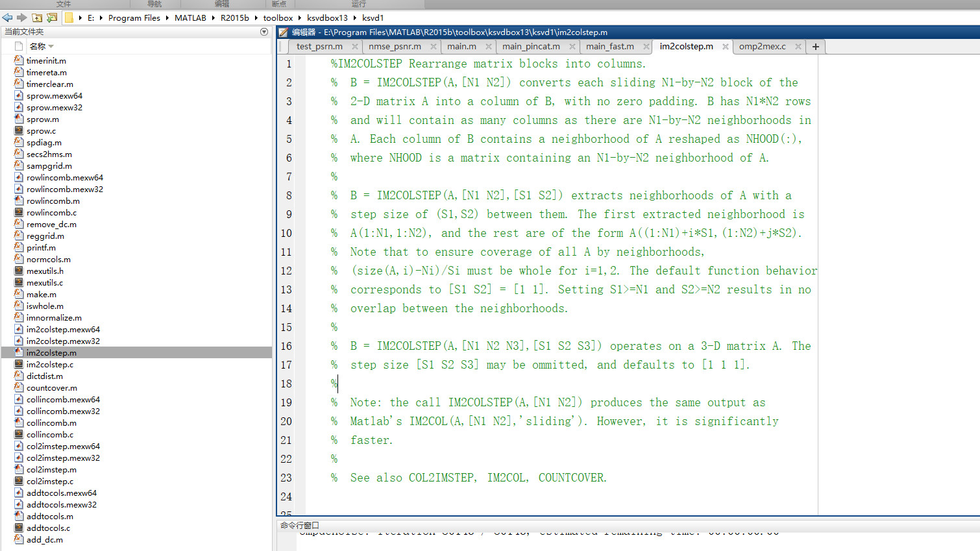Go back to the previous folder
The image size is (980, 551).
(x=7, y=18)
